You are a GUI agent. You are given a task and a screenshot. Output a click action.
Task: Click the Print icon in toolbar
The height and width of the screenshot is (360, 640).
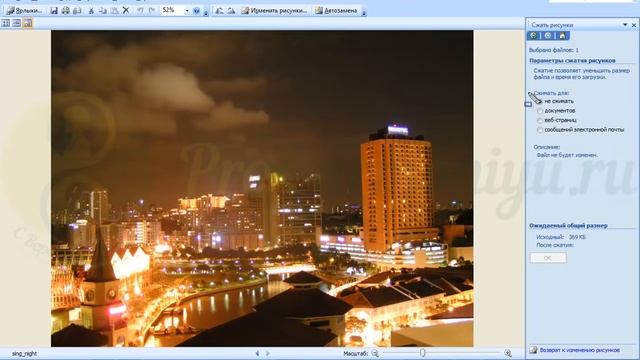pyautogui.click(x=65, y=11)
